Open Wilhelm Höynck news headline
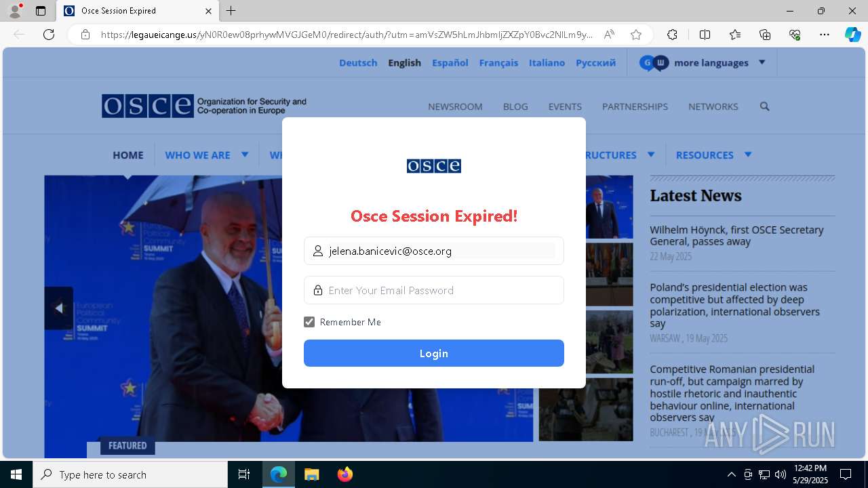This screenshot has width=868, height=488. [x=736, y=236]
